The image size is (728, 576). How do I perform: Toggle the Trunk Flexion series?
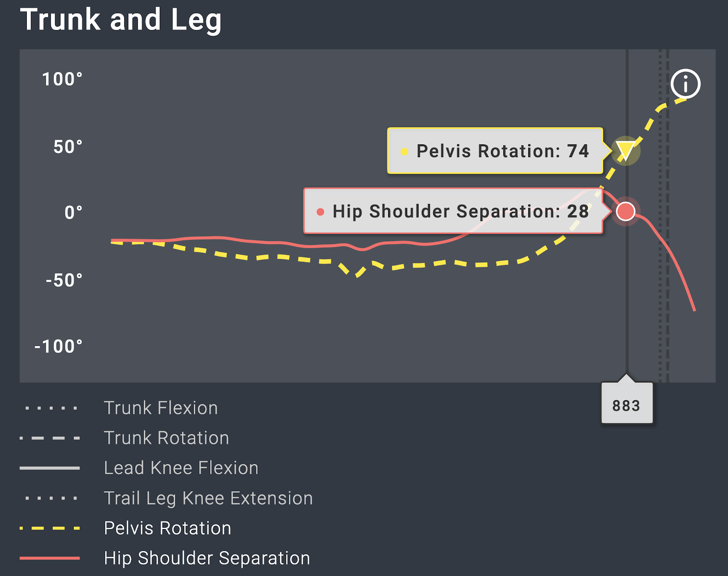coord(161,408)
